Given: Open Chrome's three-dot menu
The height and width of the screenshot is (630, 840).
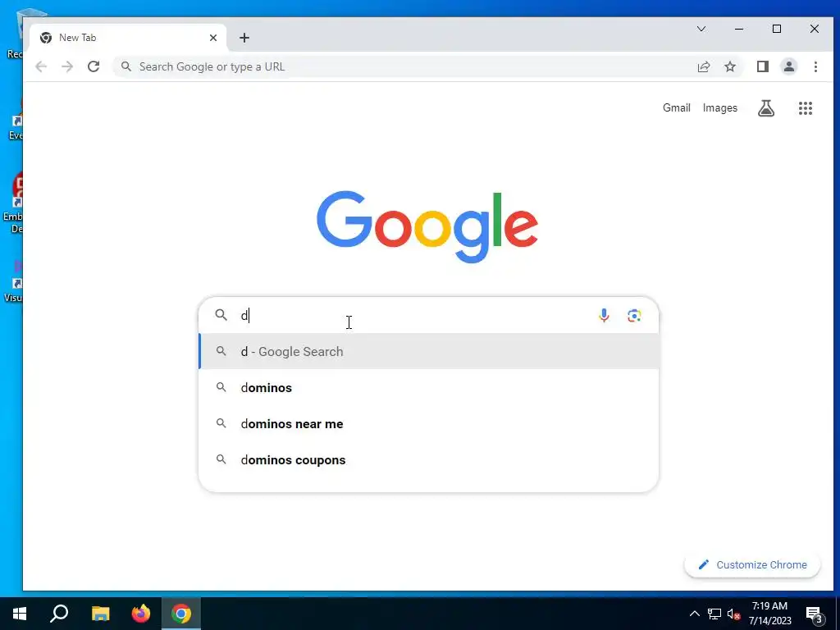Looking at the screenshot, I should [815, 66].
